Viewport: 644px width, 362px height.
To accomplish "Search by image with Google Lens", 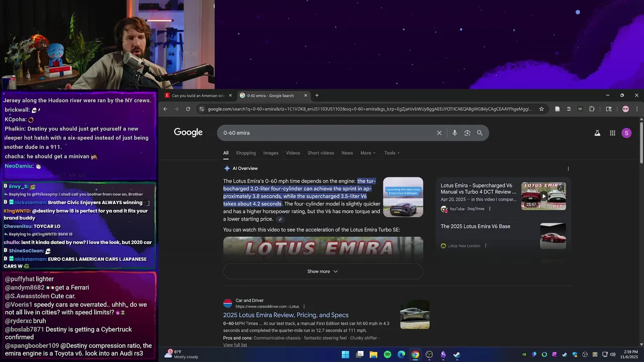I will [467, 133].
